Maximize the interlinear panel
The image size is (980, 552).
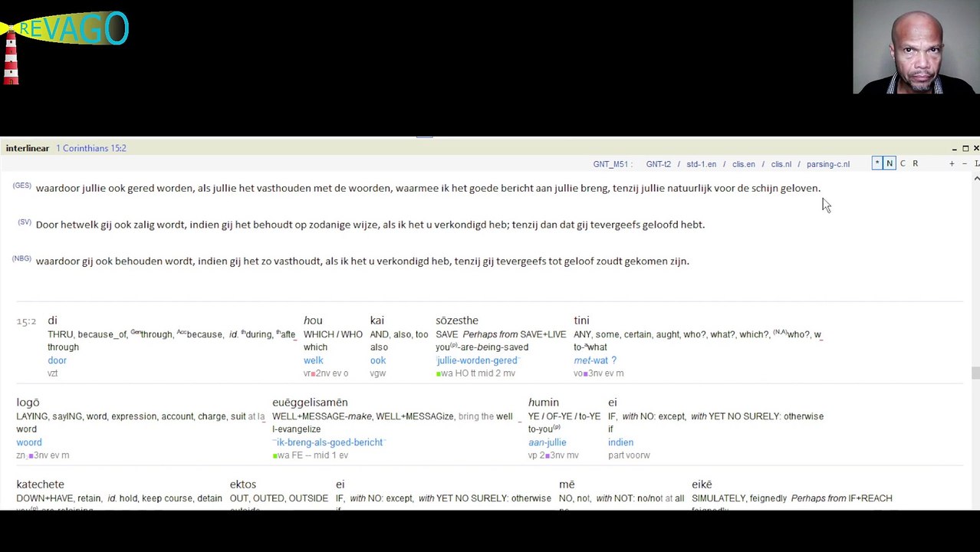click(965, 148)
